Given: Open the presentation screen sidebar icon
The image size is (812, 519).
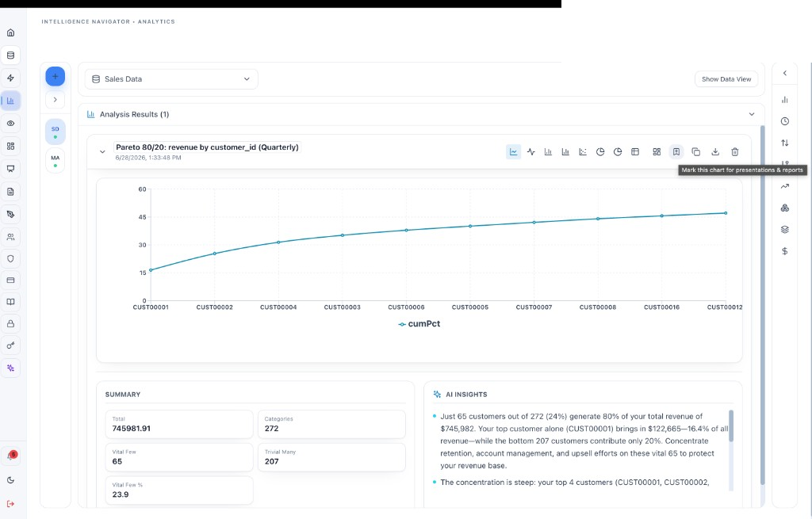Looking at the screenshot, I should tap(10, 169).
